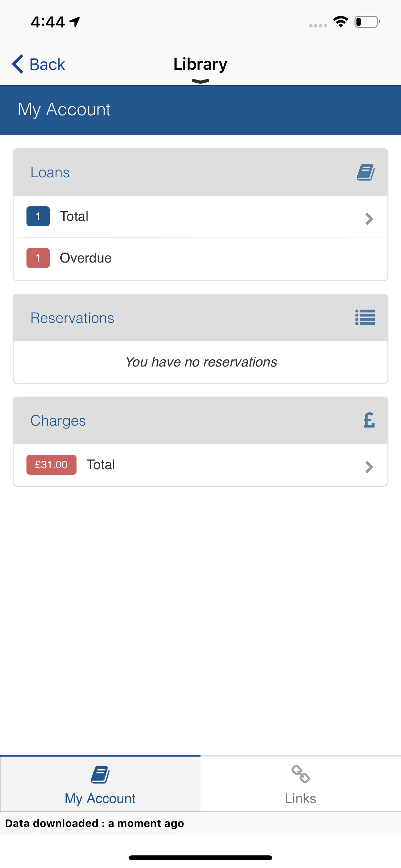The width and height of the screenshot is (401, 868).
Task: Select the My Account tab label
Action: click(x=100, y=799)
